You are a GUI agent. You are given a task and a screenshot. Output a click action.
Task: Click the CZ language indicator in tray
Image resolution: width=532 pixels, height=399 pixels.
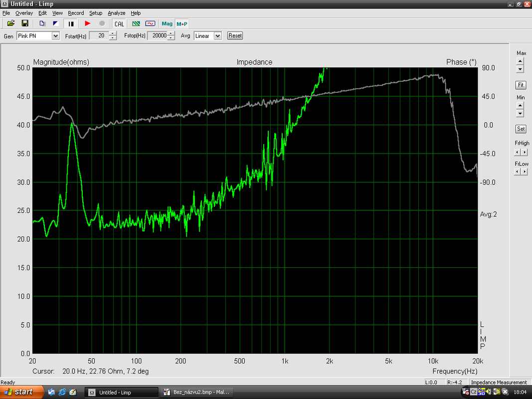(x=473, y=392)
